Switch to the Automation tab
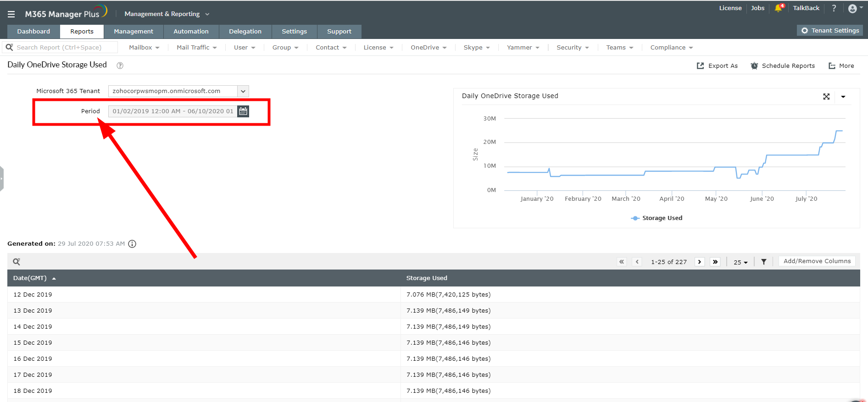The height and width of the screenshot is (402, 868). point(191,32)
